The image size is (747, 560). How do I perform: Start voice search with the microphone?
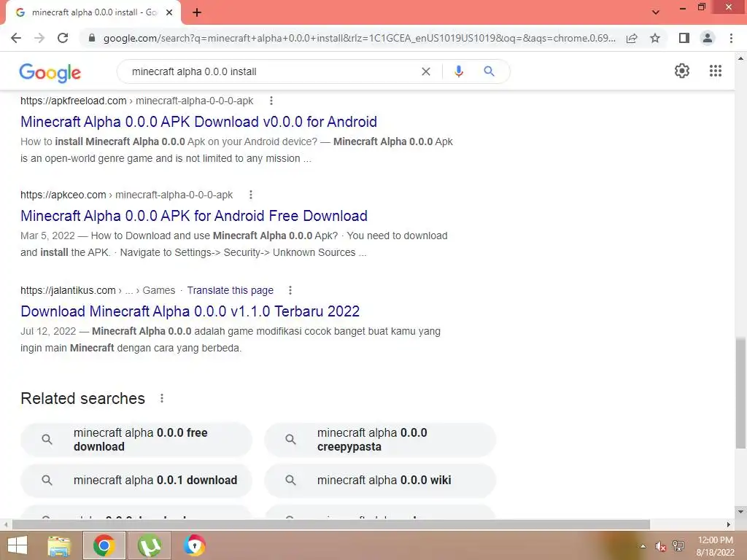click(458, 71)
